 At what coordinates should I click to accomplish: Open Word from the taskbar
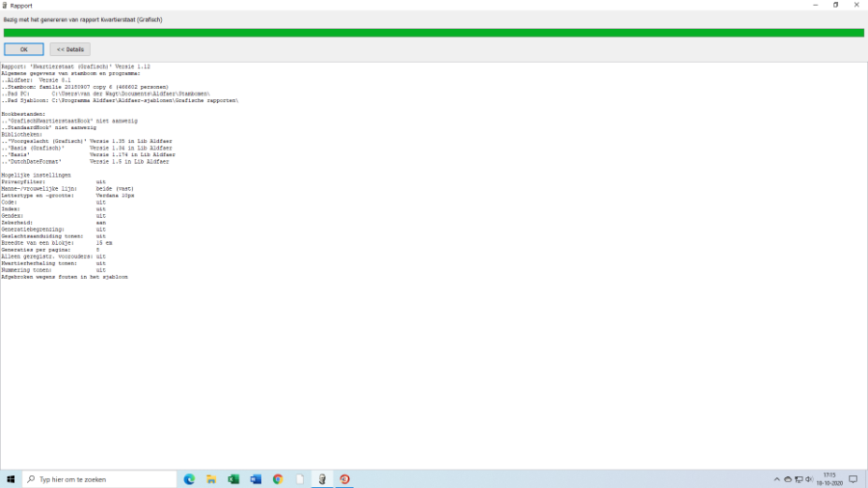[x=256, y=479]
